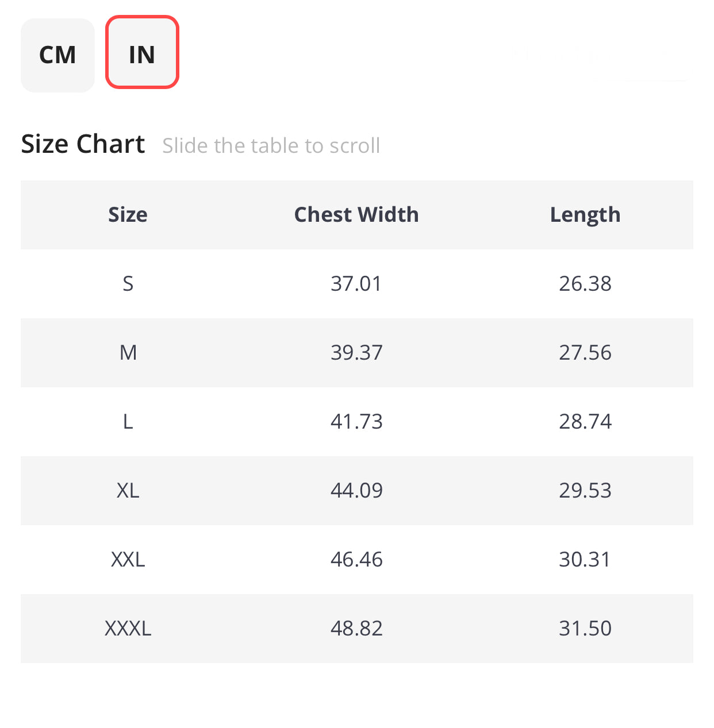This screenshot has width=714, height=728.
Task: Click the Length column header
Action: (x=585, y=214)
